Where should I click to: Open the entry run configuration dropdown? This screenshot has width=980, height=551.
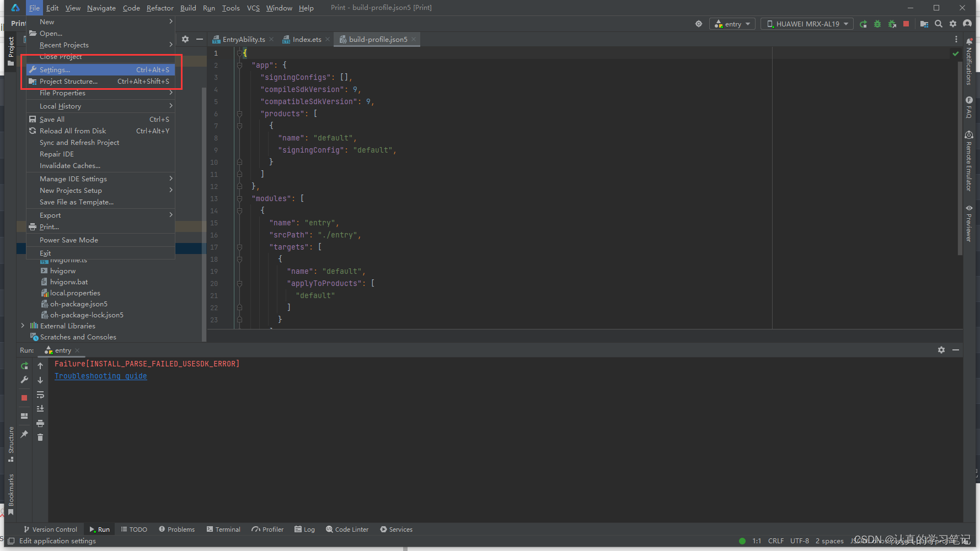733,24
